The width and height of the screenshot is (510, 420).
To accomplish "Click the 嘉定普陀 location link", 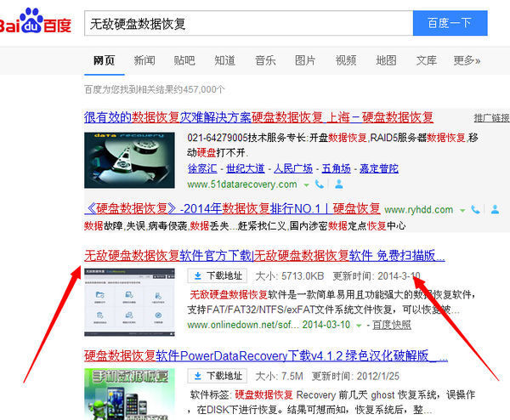I will (379, 168).
